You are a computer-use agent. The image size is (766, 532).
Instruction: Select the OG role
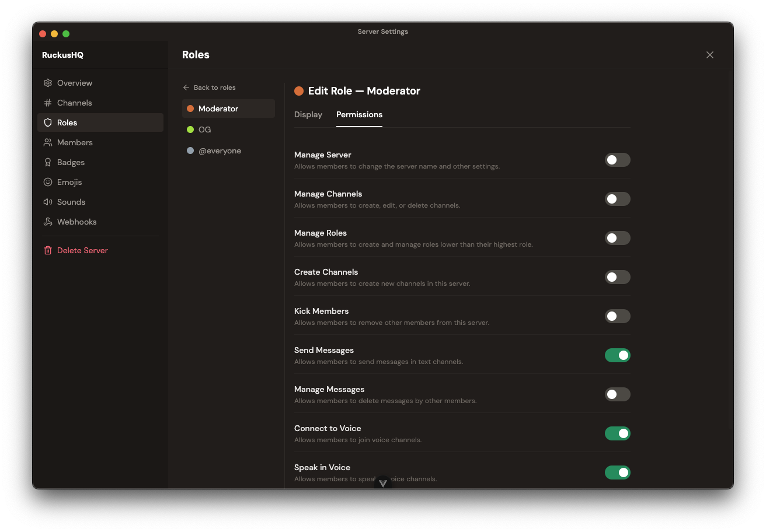tap(203, 129)
